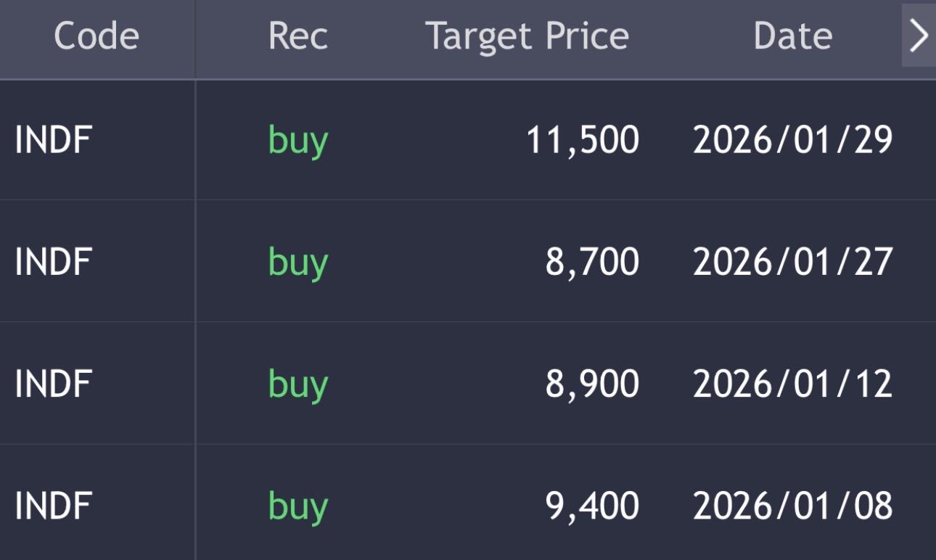The height and width of the screenshot is (560, 936).
Task: Select the 8,900 target price cell
Action: (592, 384)
